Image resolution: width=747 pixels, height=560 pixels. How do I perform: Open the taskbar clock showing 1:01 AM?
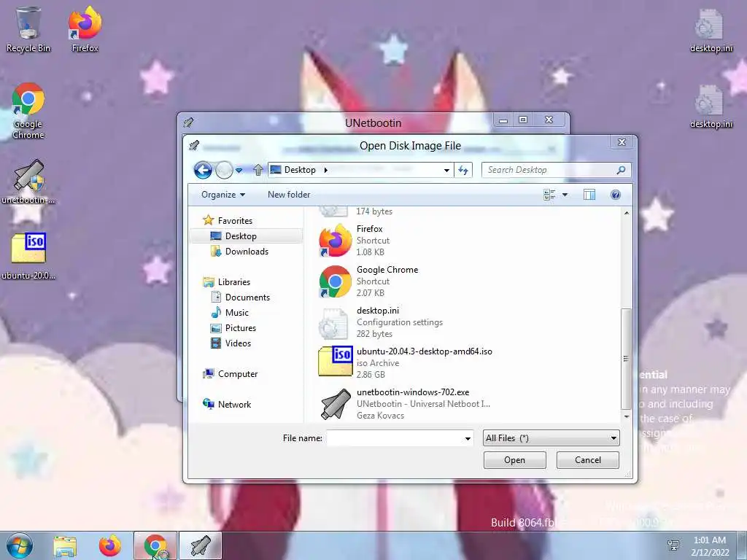[710, 546]
